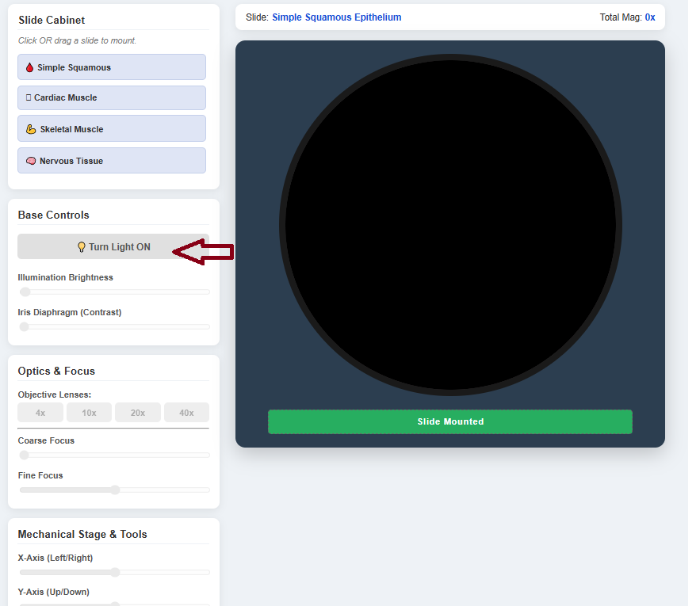This screenshot has width=700, height=606.
Task: Click the blood drop icon on Simple Squamous
Action: (x=29, y=68)
